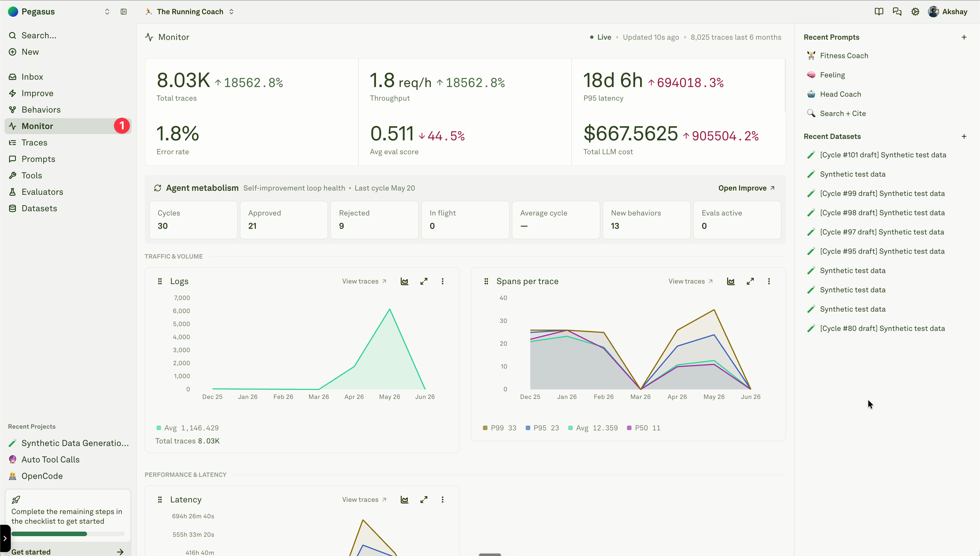This screenshot has height=556, width=980.
Task: Toggle P50 legend swatch
Action: point(629,428)
